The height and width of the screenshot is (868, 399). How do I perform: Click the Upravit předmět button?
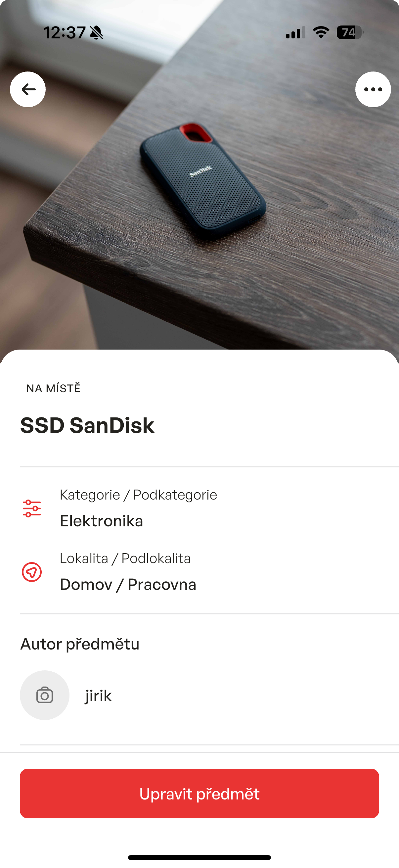point(199,794)
